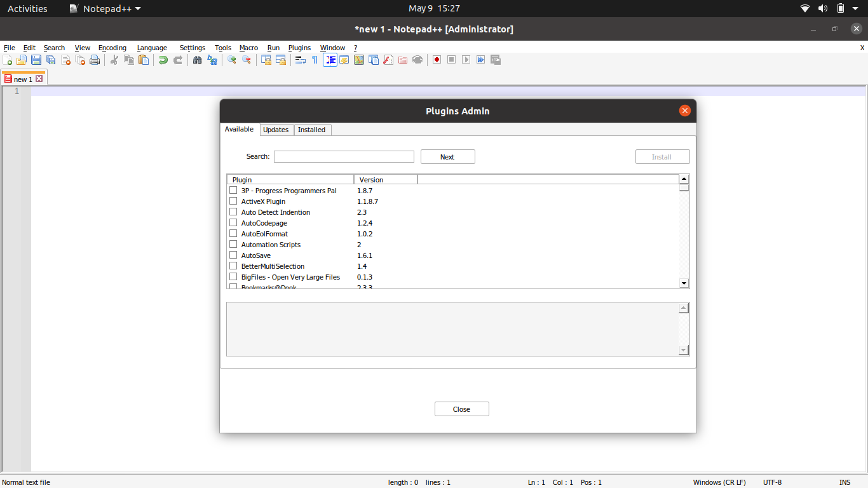Click the plugin list scroll up arrow

684,179
